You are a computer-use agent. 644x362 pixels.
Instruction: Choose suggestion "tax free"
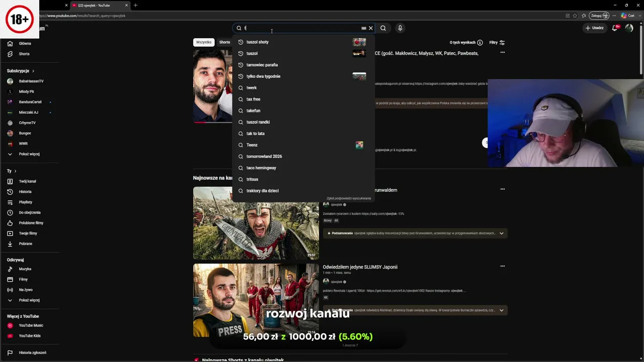click(303, 99)
